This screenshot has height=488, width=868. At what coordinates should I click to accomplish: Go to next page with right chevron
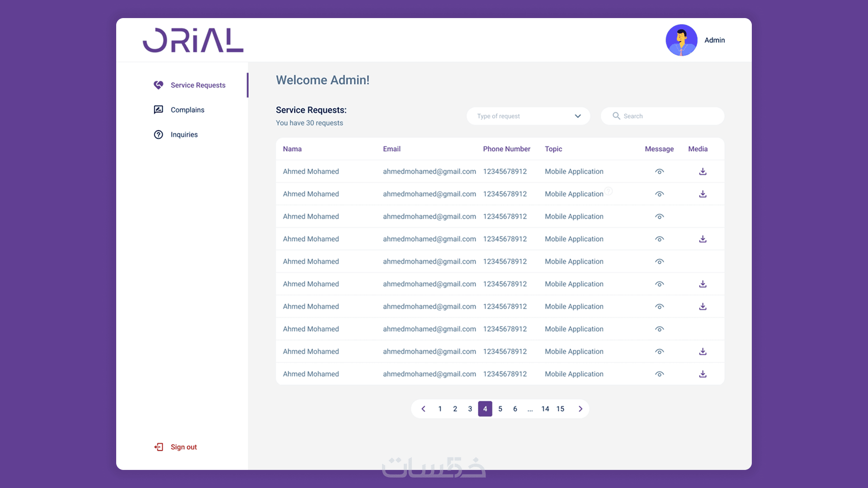coord(580,409)
